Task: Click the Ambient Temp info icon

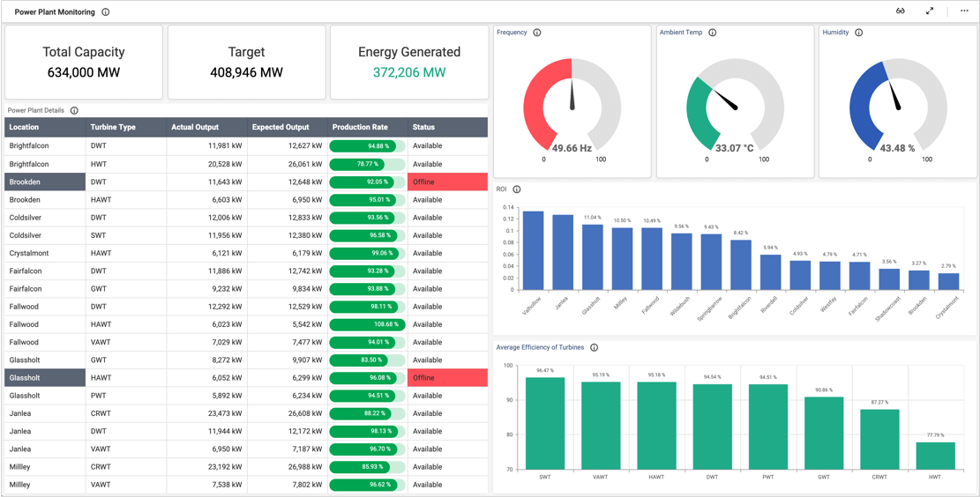Action: 713,33
